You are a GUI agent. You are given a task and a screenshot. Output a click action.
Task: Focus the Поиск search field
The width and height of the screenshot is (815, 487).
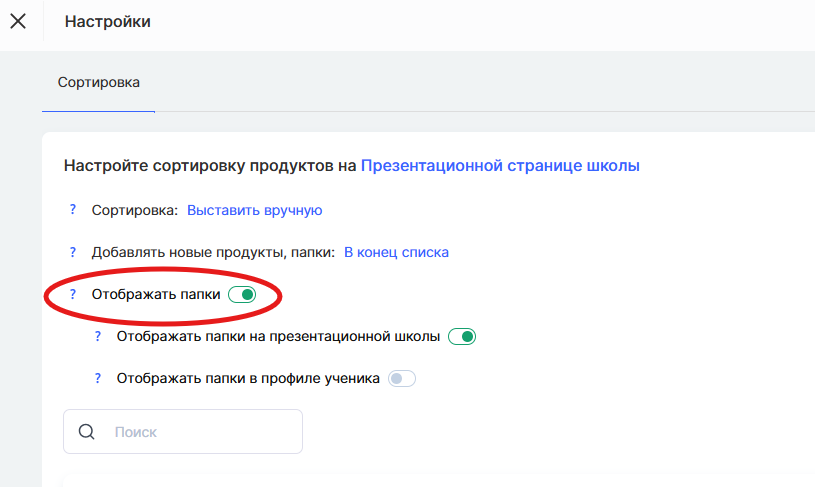pyautogui.click(x=200, y=432)
